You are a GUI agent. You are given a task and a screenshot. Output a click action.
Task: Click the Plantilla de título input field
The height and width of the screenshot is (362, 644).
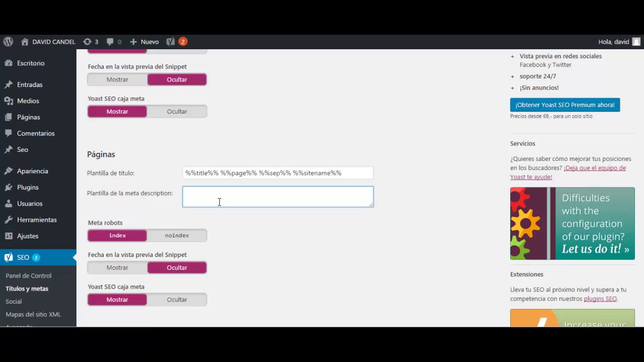tap(278, 173)
